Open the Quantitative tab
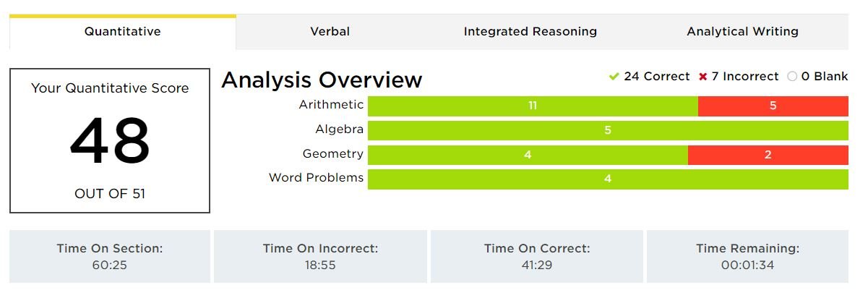 click(122, 32)
